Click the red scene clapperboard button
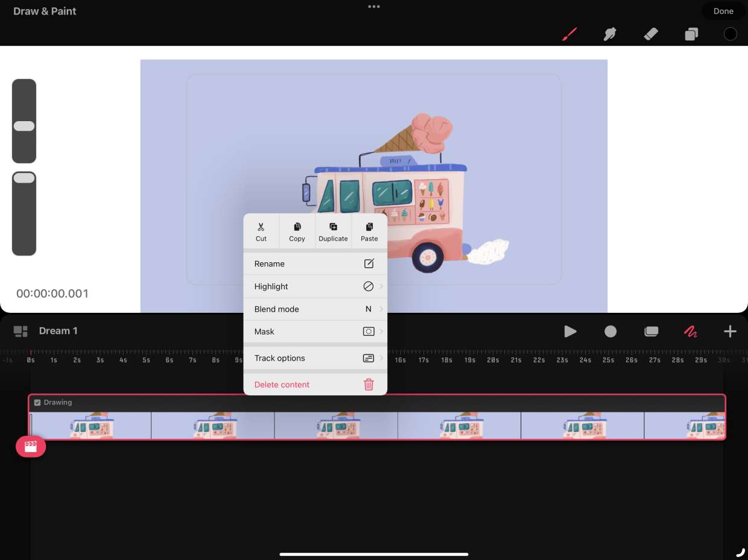 coord(31,447)
